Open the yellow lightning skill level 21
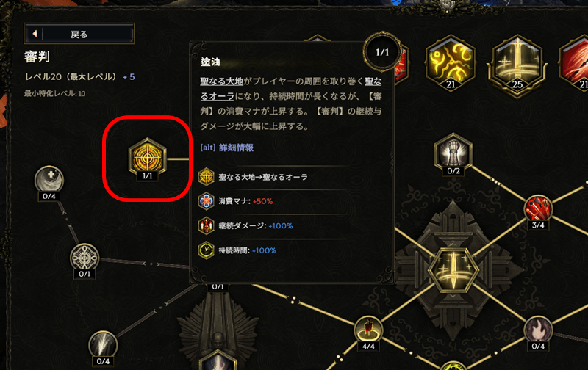Screen dimensions: 588x370 tap(451, 62)
